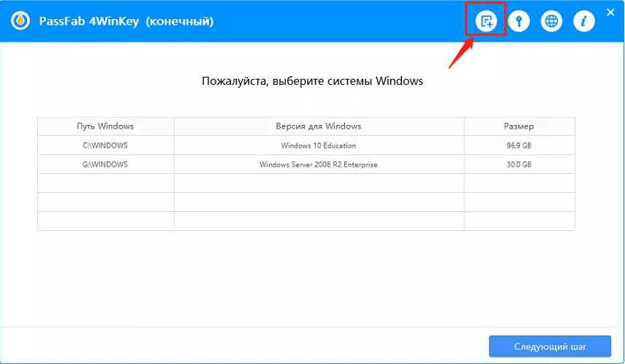Select the G:\WINDOWS path cell
The width and height of the screenshot is (625, 364).
click(105, 164)
